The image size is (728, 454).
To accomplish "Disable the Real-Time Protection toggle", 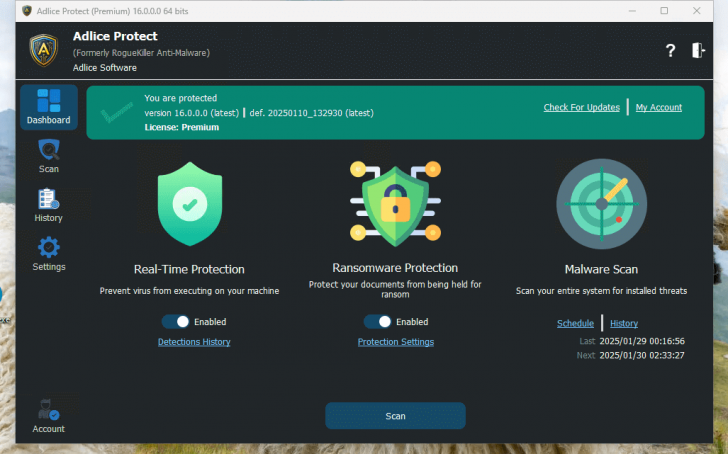I will [x=176, y=322].
